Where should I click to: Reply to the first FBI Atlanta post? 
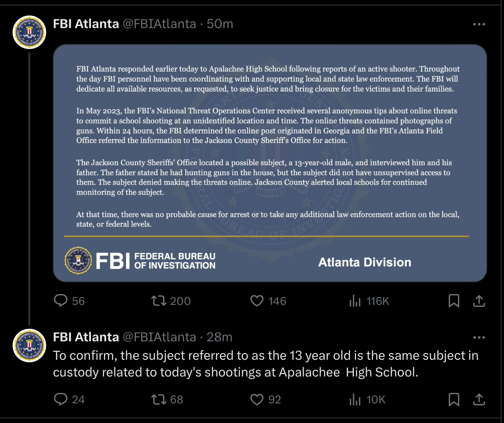[61, 301]
